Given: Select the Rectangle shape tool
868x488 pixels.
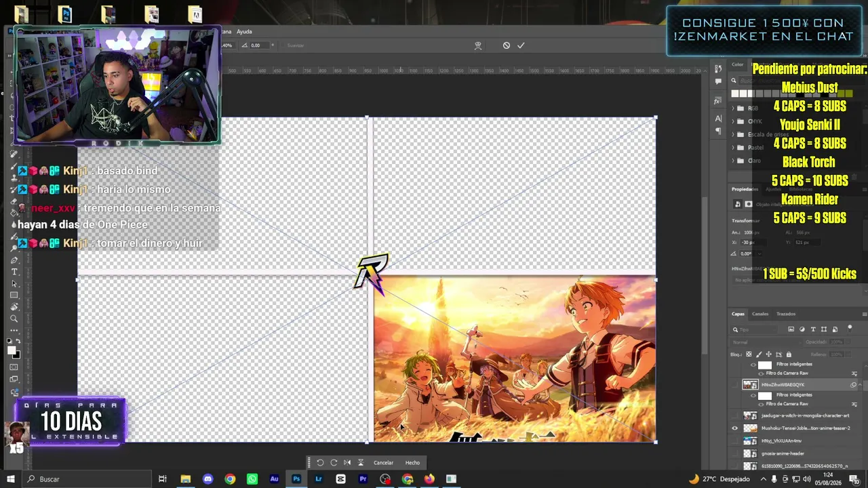Looking at the screenshot, I should (x=14, y=295).
